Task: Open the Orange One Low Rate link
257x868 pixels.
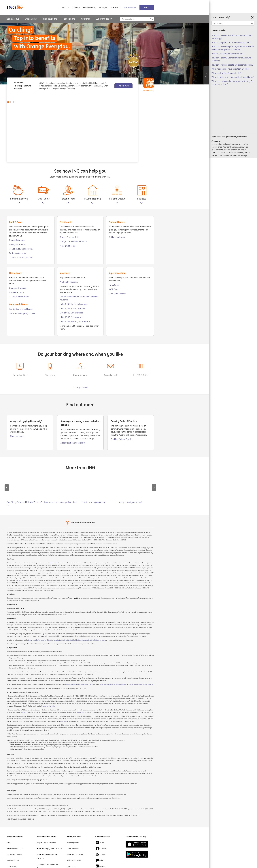Action: (x=69, y=237)
